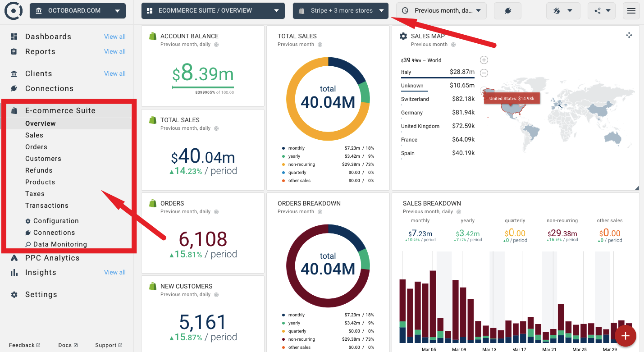Open Dashboards in the sidebar
The width and height of the screenshot is (644, 352).
(48, 37)
